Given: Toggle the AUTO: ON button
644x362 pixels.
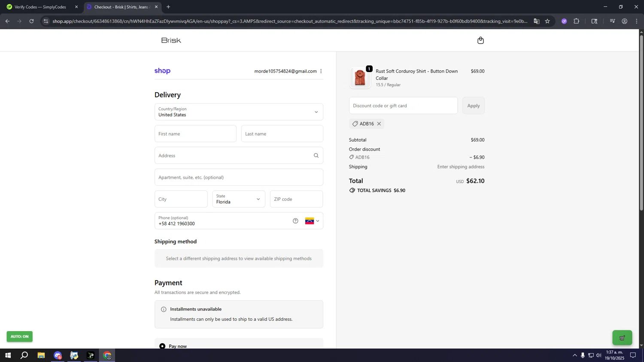Looking at the screenshot, I should pos(19,337).
